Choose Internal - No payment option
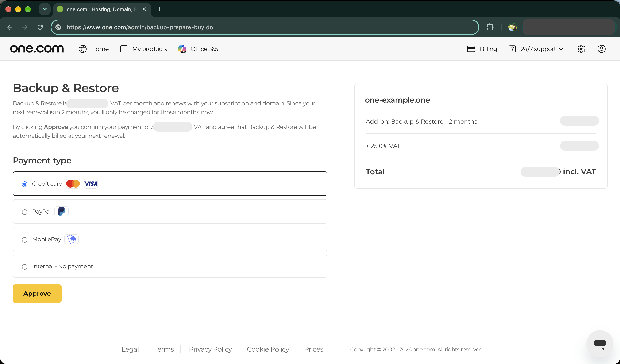Screen dimensions: 620x364 click(170, 266)
